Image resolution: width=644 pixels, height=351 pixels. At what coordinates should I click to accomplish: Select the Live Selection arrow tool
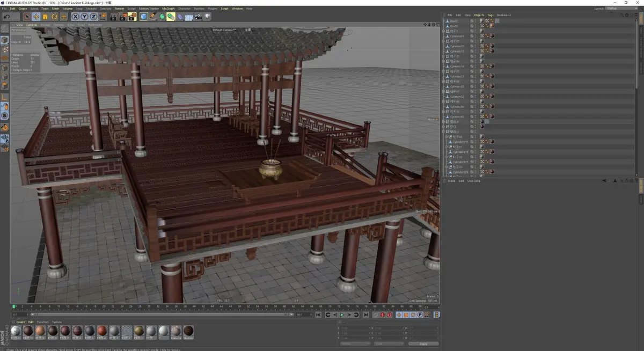(x=26, y=17)
